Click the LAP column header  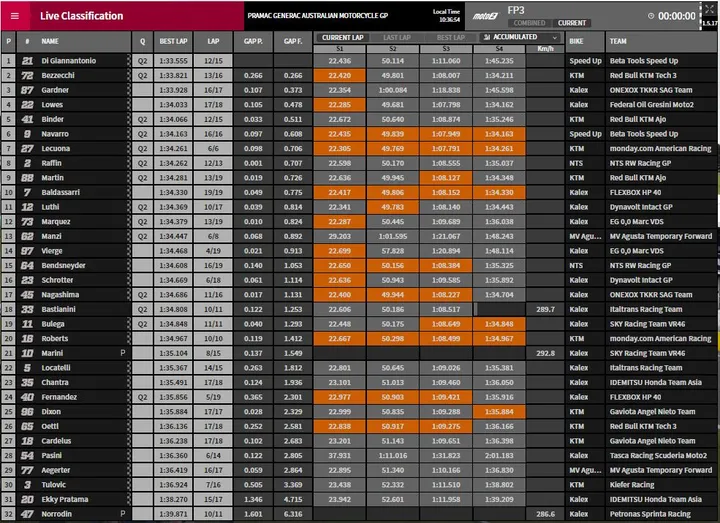(x=213, y=41)
